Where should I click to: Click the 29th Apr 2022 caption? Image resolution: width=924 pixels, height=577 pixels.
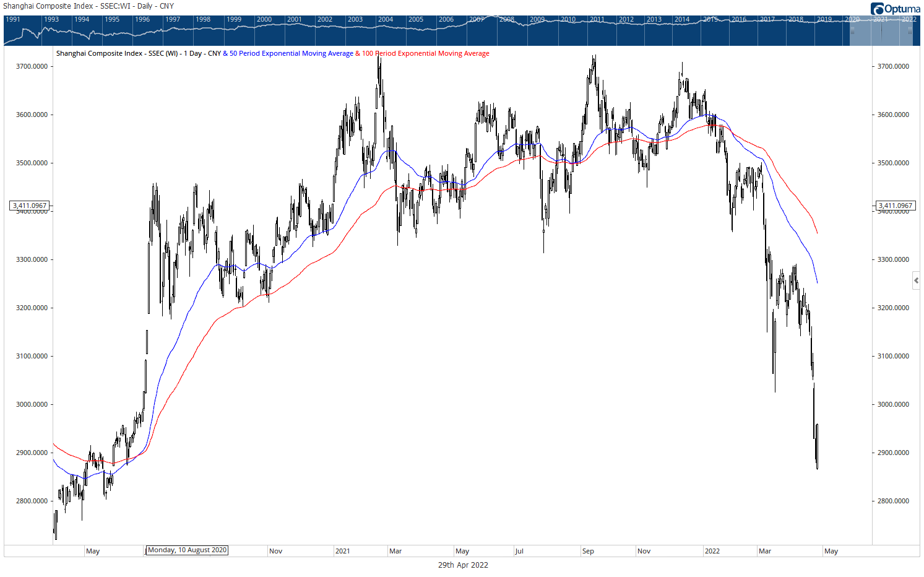pos(463,565)
